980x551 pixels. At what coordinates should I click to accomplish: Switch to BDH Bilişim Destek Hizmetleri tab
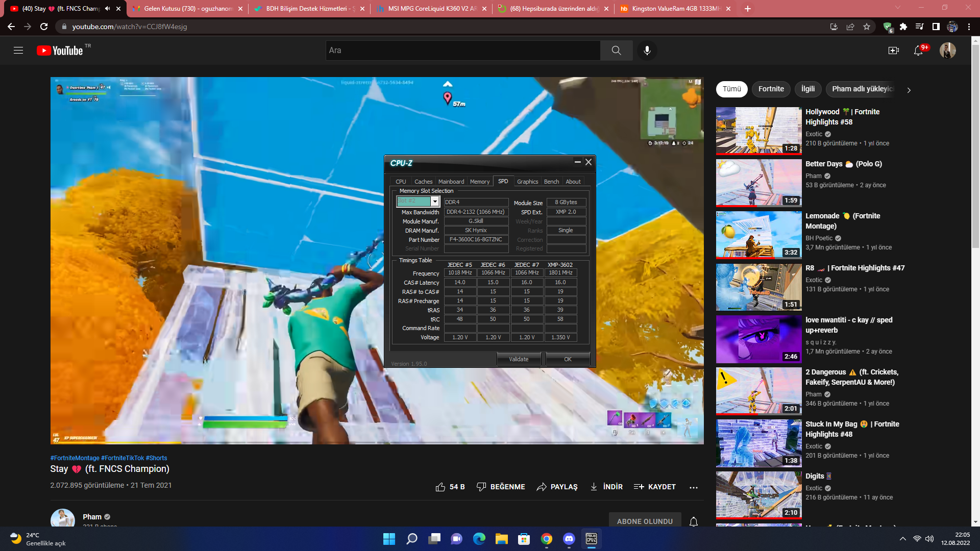pos(309,9)
